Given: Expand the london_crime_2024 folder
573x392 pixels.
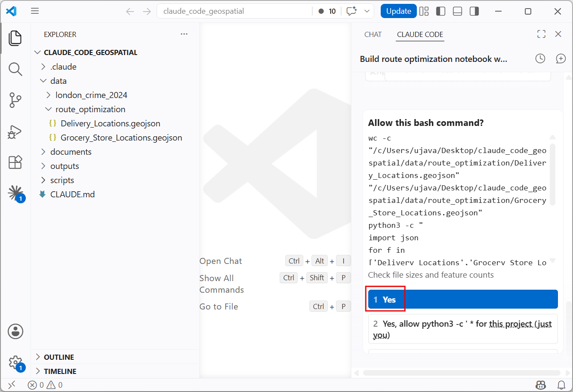Looking at the screenshot, I should click(x=91, y=95).
